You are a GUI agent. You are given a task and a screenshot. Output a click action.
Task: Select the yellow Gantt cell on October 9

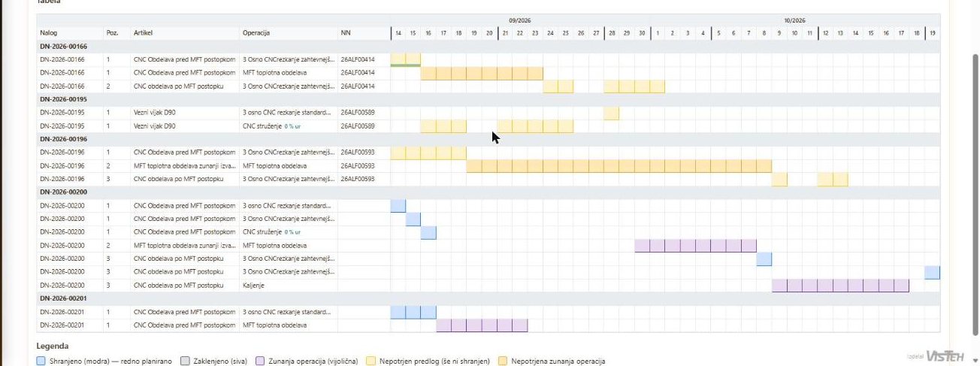point(780,179)
